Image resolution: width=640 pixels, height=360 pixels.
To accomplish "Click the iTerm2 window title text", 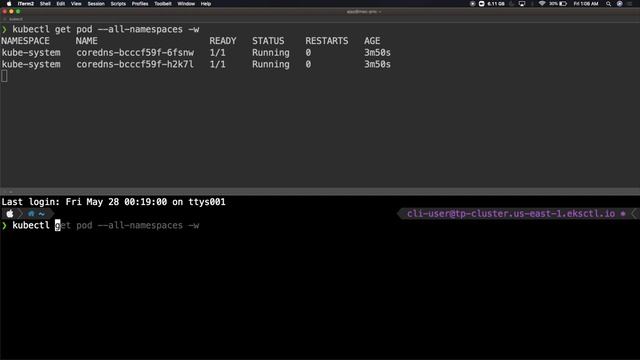I will pos(363,11).
